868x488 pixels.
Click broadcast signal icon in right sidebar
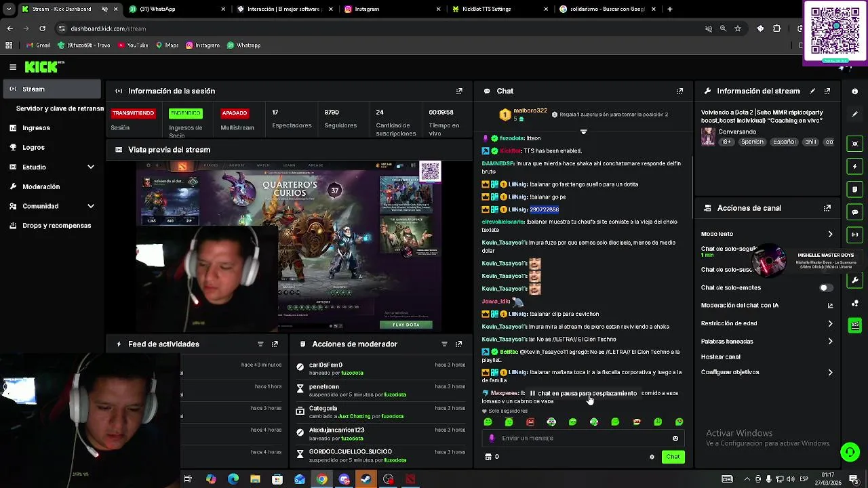coord(855,235)
